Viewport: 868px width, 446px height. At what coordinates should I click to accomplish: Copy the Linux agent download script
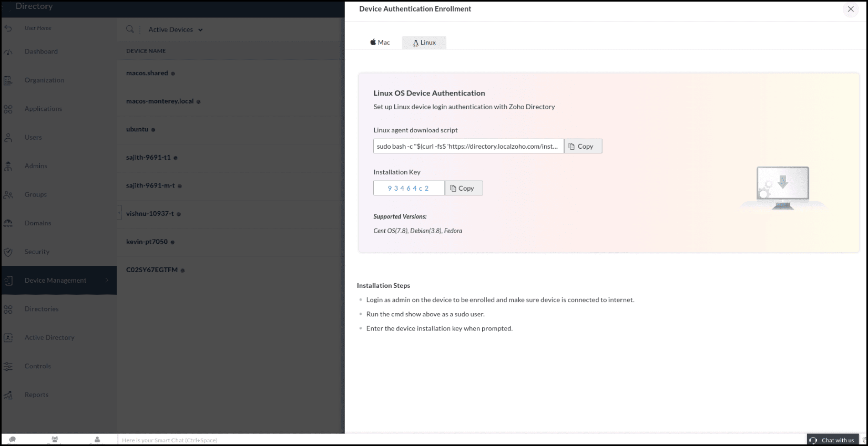[583, 147]
